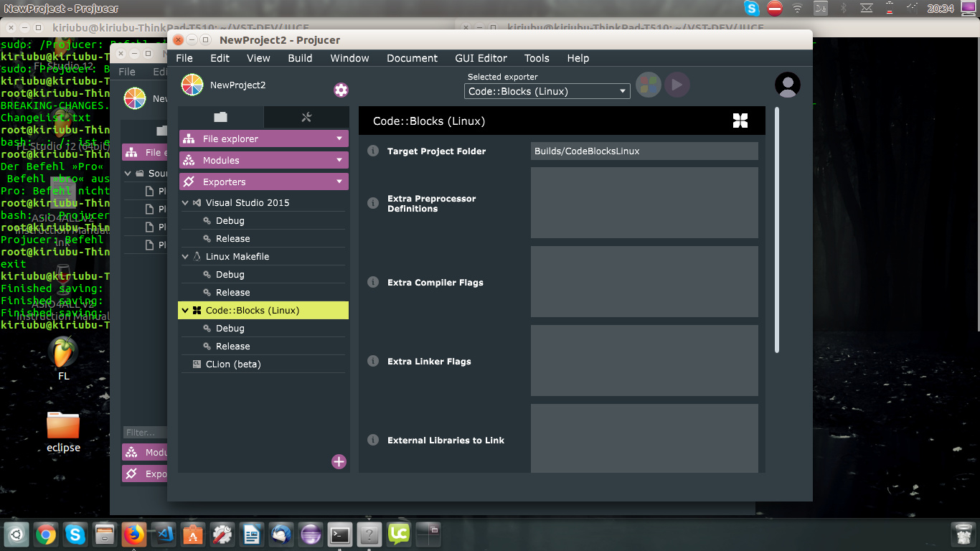Open the GUI Editor menu
980x551 pixels.
(x=481, y=58)
